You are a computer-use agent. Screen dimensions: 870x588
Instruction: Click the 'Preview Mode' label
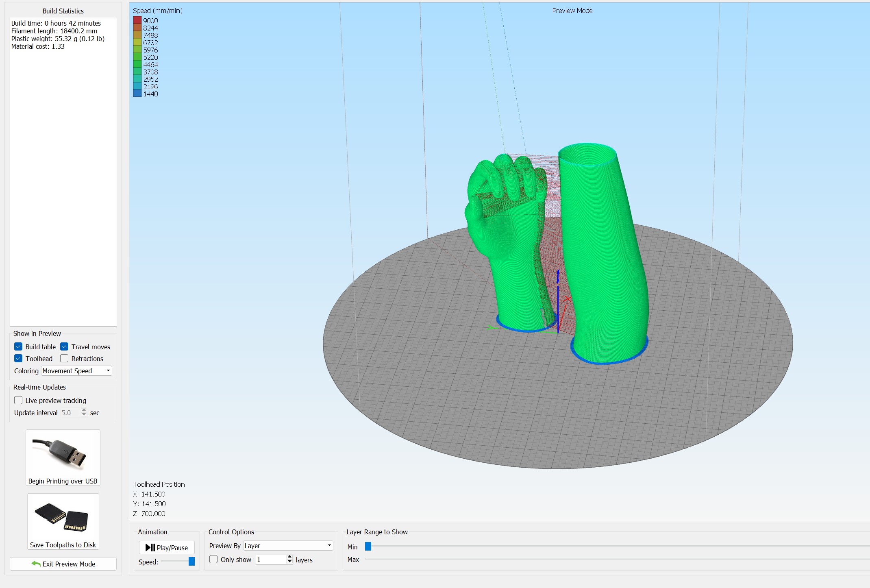(572, 11)
